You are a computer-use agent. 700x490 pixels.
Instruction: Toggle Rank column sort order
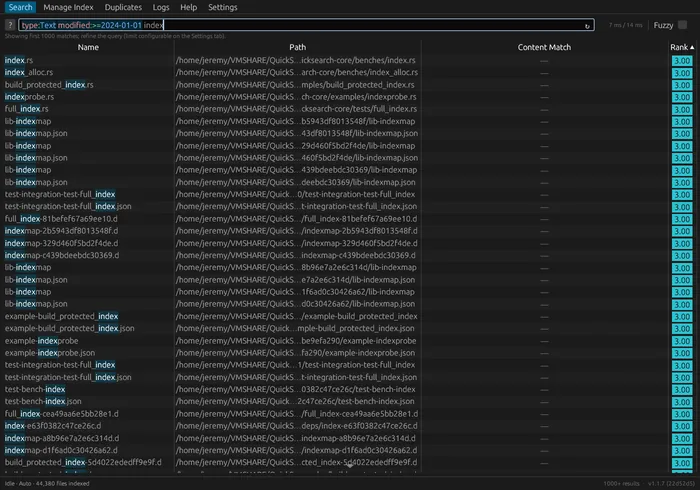coord(682,47)
